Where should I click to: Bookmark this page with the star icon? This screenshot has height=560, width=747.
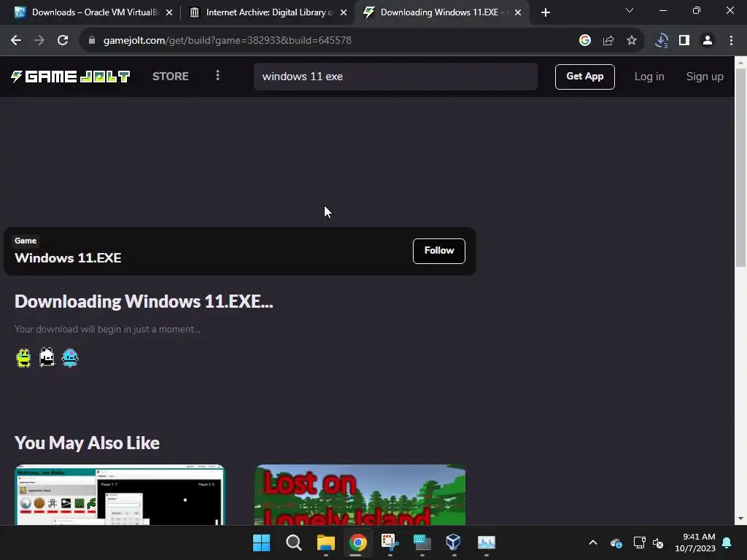tap(632, 41)
